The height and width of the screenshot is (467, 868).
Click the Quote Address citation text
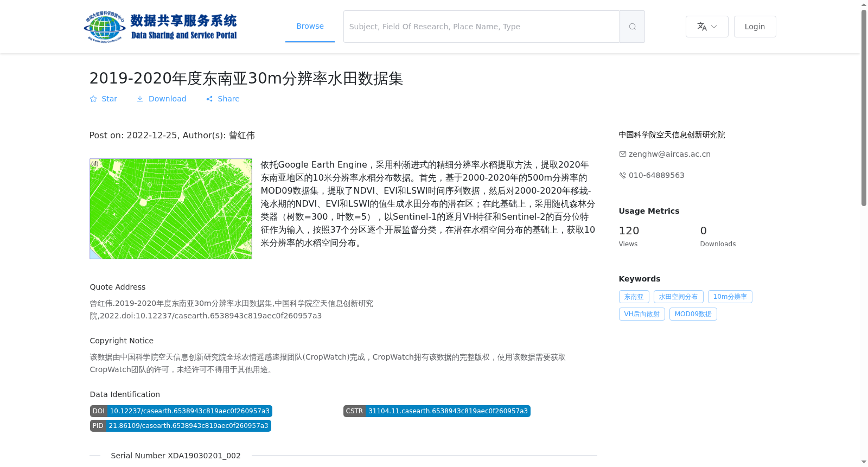(x=232, y=310)
